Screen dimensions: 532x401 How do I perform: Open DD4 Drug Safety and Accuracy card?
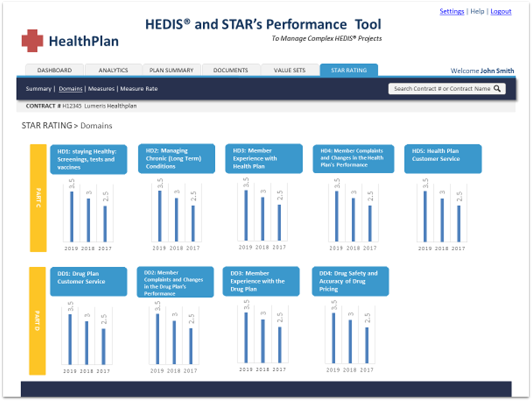350,281
